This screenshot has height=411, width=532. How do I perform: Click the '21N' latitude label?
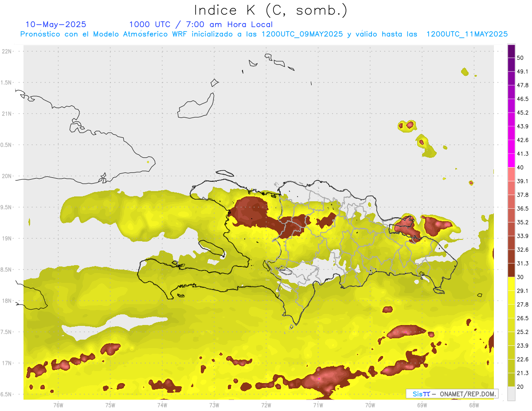pyautogui.click(x=7, y=114)
